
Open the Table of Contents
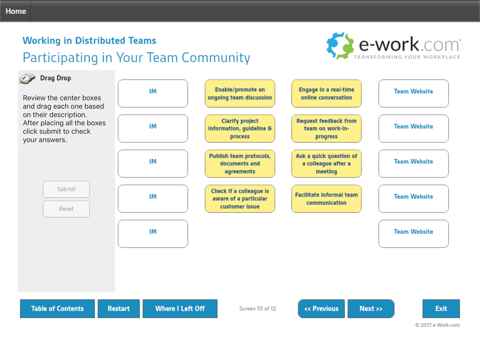point(57,309)
